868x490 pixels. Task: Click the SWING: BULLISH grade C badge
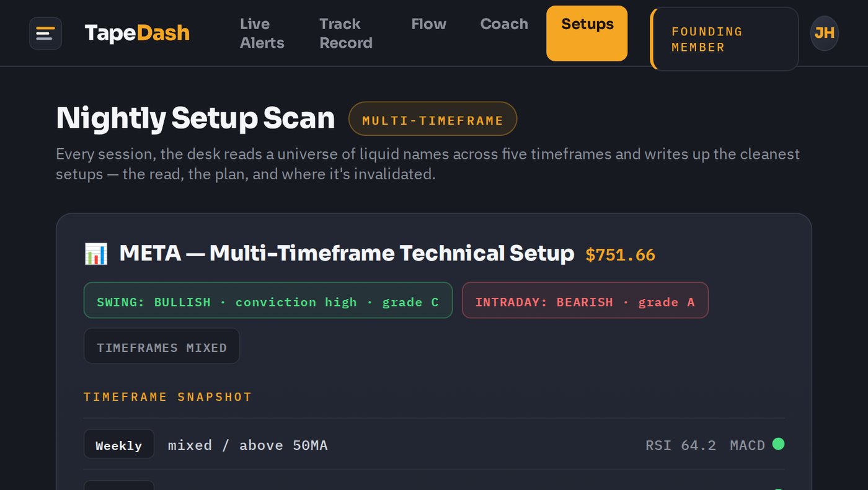point(268,300)
